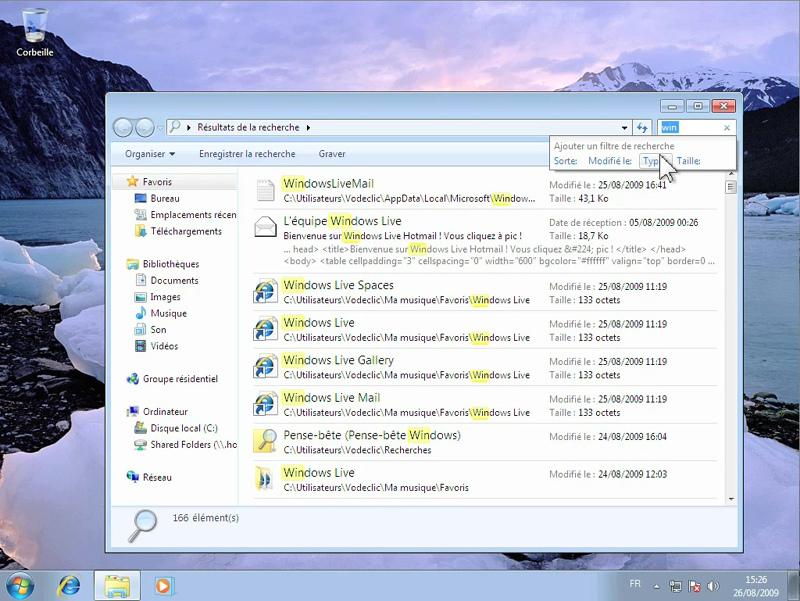
Task: Click the search box containing 'win'
Action: (x=690, y=128)
